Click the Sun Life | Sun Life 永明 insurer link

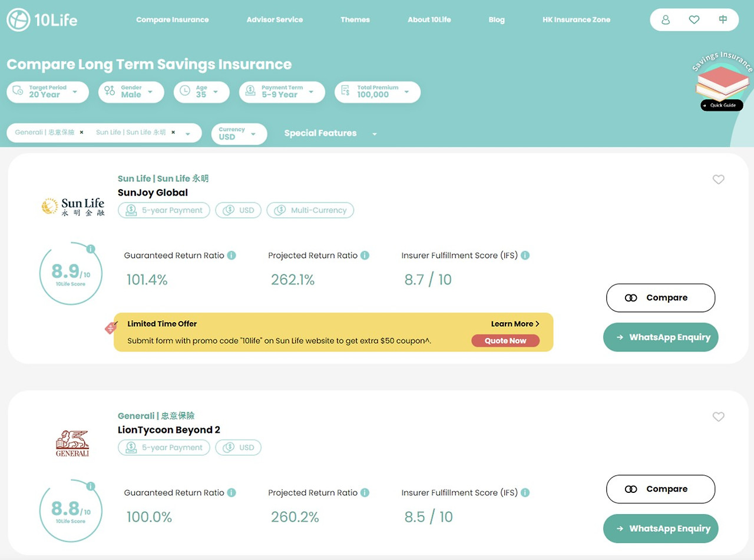(x=163, y=178)
